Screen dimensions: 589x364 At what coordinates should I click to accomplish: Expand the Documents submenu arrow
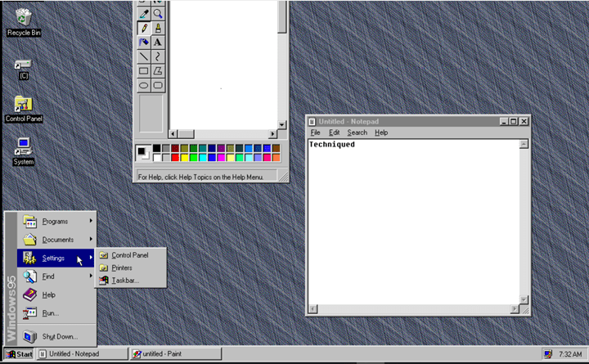tap(91, 239)
